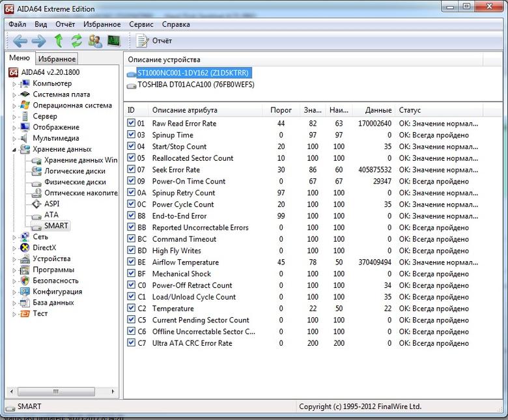Toggle End-to-End Error checkbox

[x=131, y=216]
